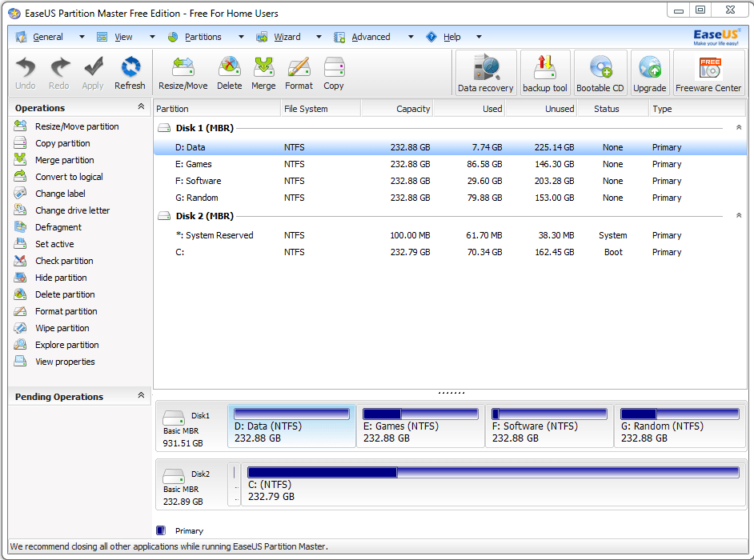
Task: Click the Primary legend color square
Action: [x=161, y=530]
